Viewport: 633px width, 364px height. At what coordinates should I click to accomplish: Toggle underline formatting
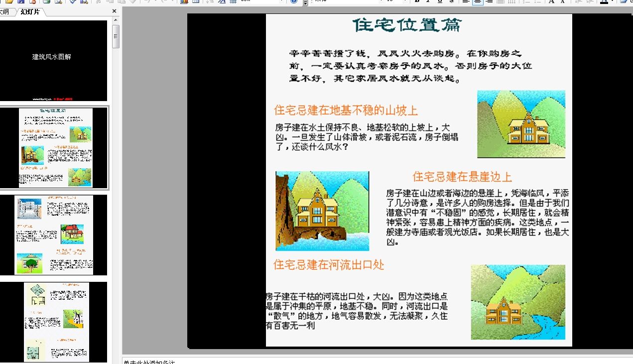click(439, 2)
